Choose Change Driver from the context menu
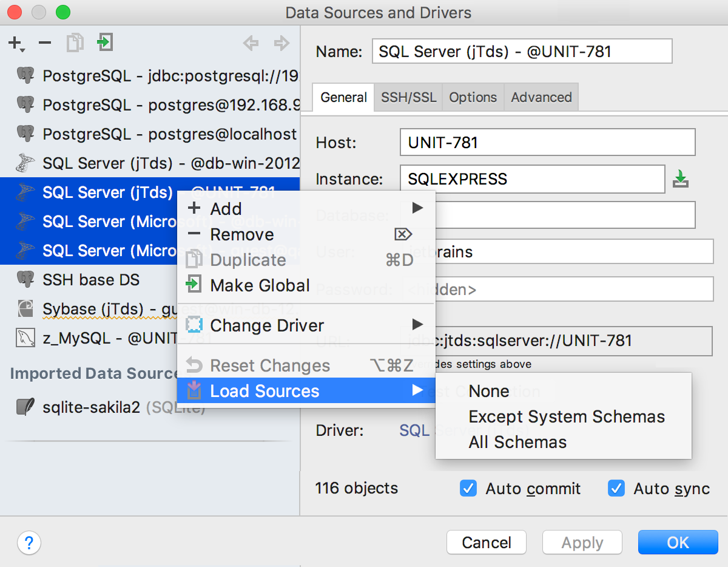 tap(306, 325)
